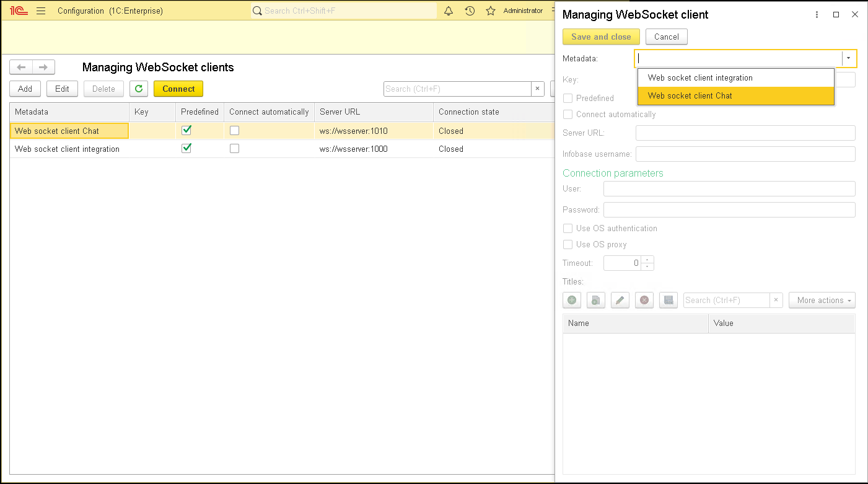Click Save and close button
This screenshot has height=484, width=868.
point(601,37)
